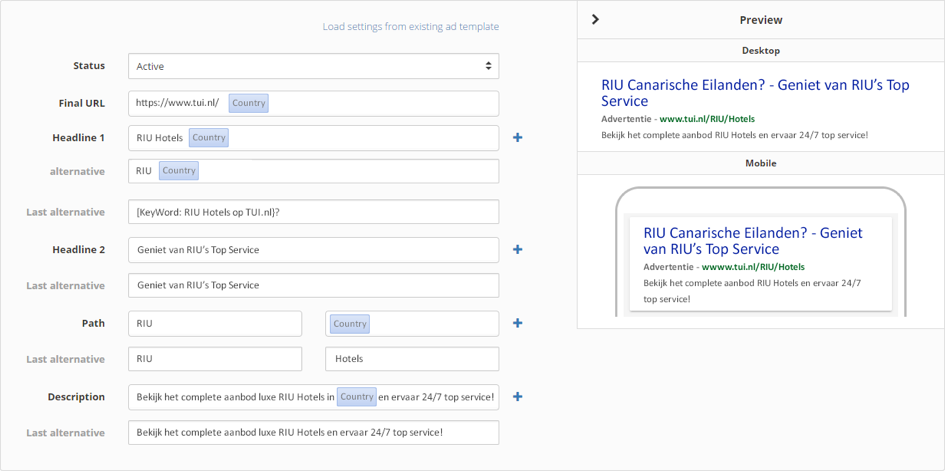The width and height of the screenshot is (945, 471).
Task: Open Load settings from existing ad template
Action: (x=410, y=27)
